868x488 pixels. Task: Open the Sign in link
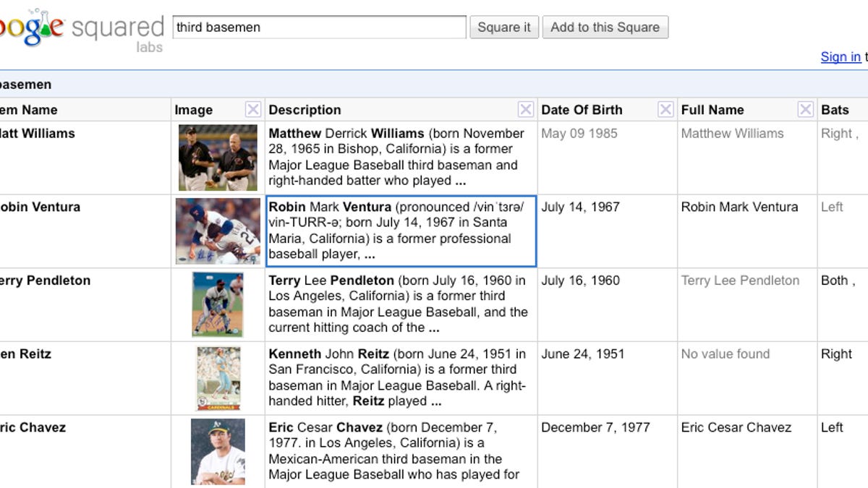841,57
